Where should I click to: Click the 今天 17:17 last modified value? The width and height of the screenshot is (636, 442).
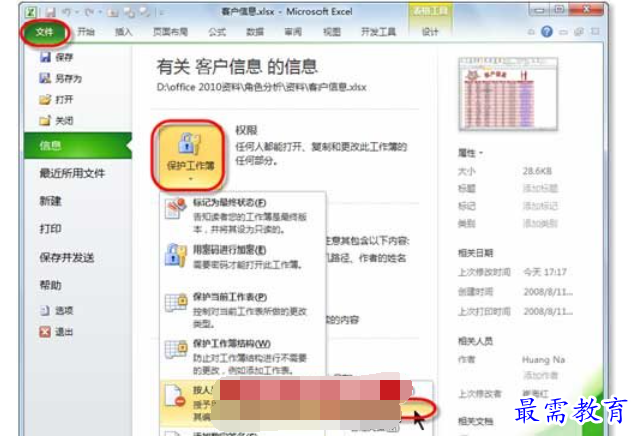pos(544,272)
